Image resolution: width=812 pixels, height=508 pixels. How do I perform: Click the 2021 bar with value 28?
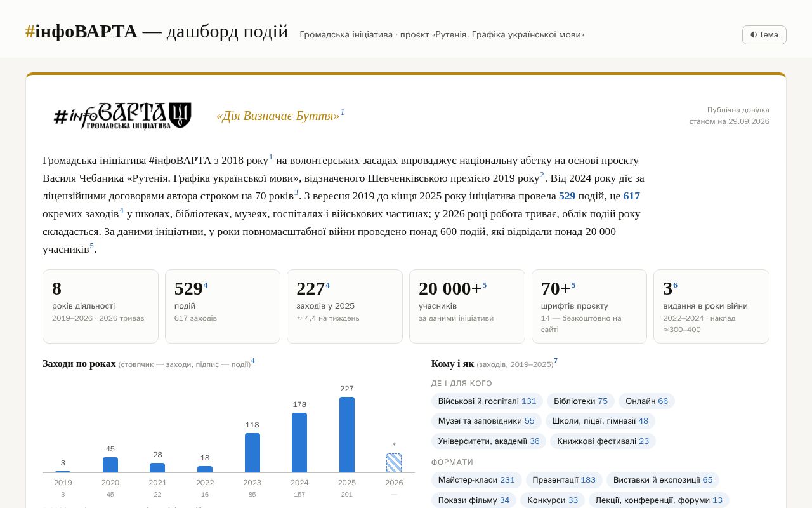157,468
